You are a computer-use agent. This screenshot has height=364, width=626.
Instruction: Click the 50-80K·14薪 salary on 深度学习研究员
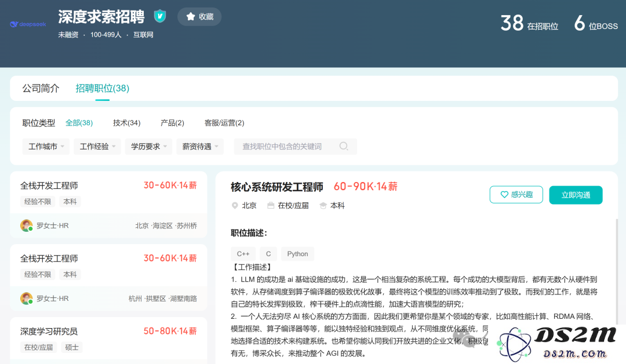coord(170,331)
